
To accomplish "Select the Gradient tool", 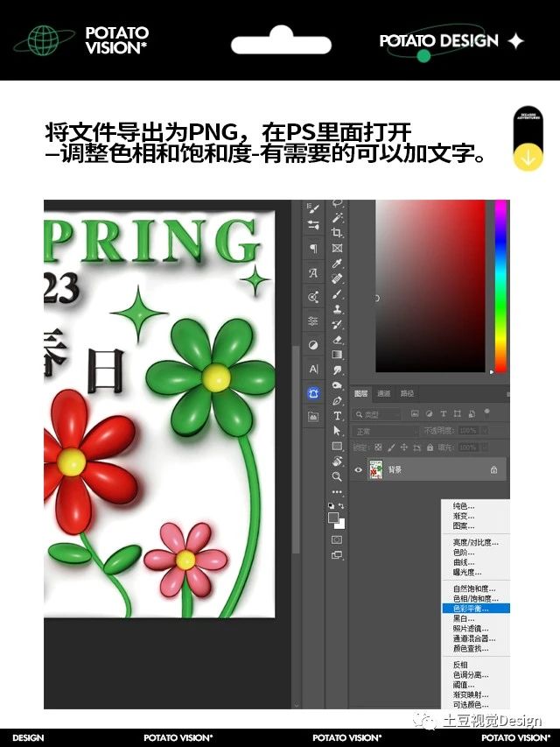I will click(x=337, y=355).
